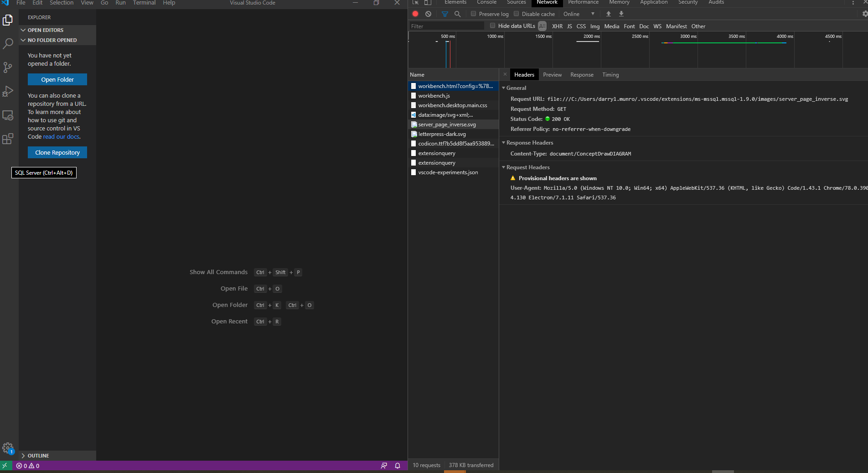Collapse No Folder Opened section
Viewport: 868px width, 473px height.
57,40
